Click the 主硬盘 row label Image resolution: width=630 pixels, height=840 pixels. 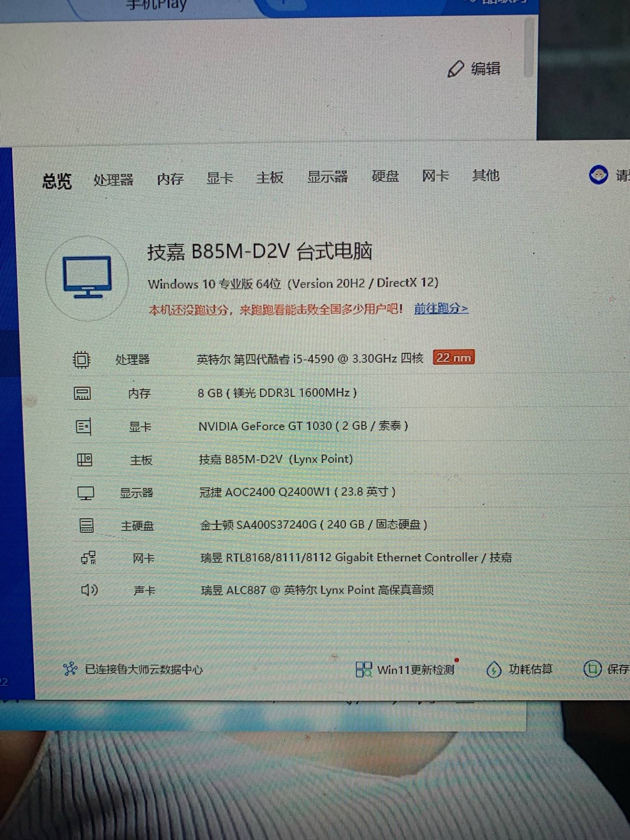pyautogui.click(x=137, y=526)
